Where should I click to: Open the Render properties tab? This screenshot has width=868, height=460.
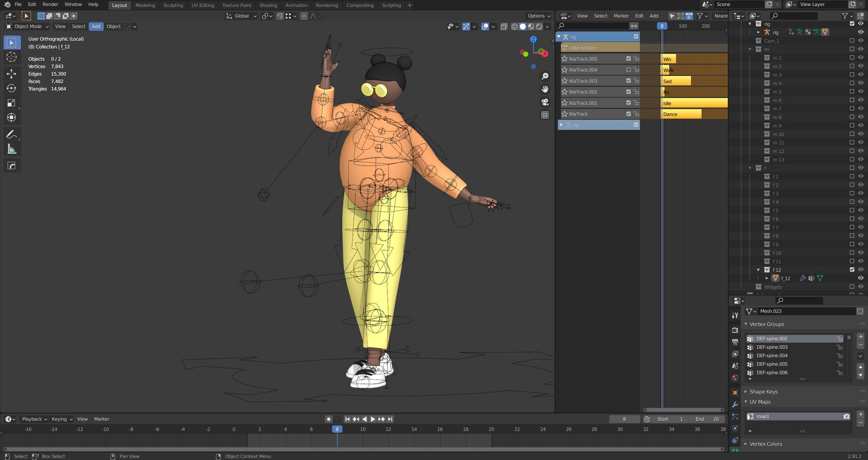click(x=735, y=330)
